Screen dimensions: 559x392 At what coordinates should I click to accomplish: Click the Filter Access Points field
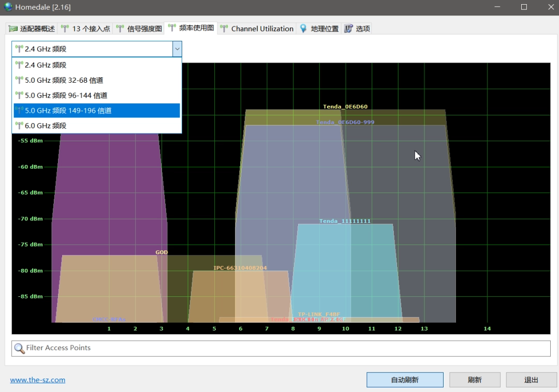[281, 348]
